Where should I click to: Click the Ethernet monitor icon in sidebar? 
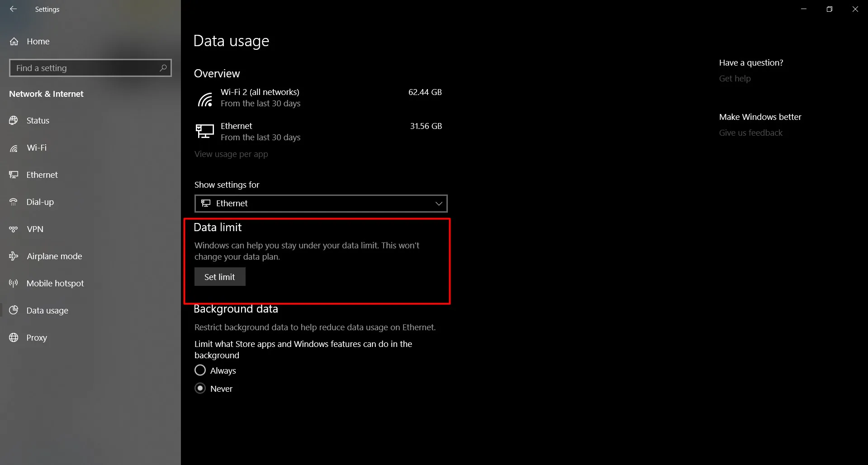click(x=14, y=175)
